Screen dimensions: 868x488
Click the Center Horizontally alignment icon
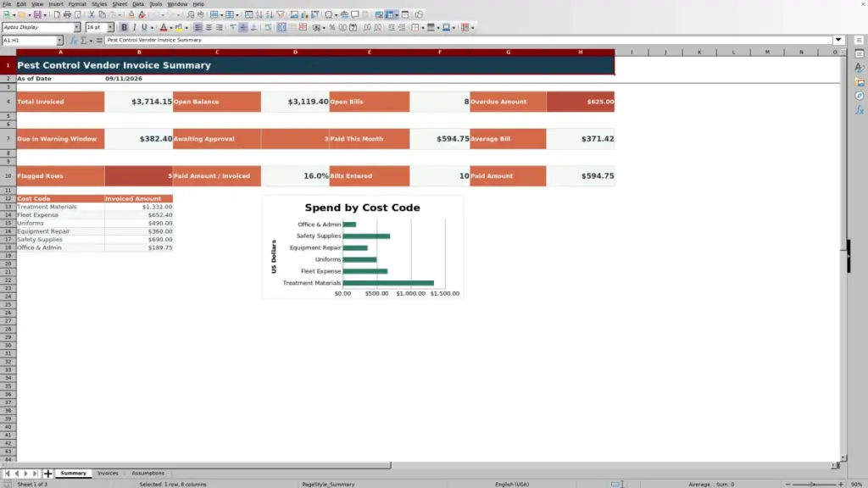[209, 27]
